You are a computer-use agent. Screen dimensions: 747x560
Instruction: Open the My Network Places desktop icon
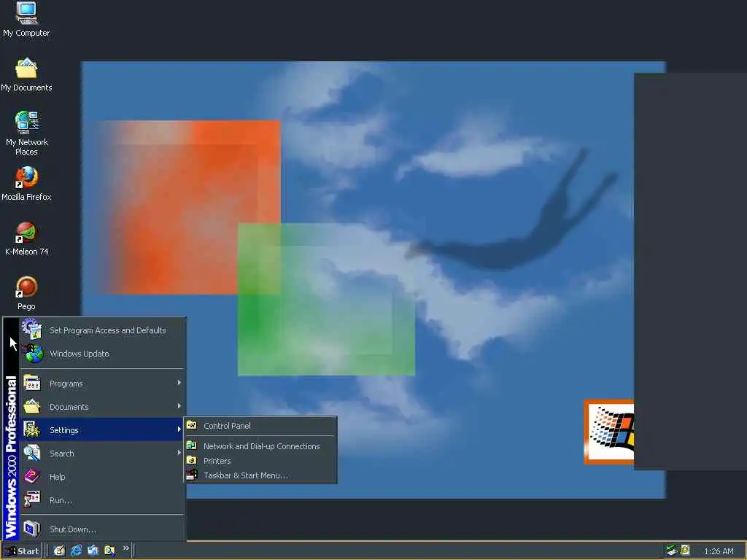pyautogui.click(x=26, y=133)
